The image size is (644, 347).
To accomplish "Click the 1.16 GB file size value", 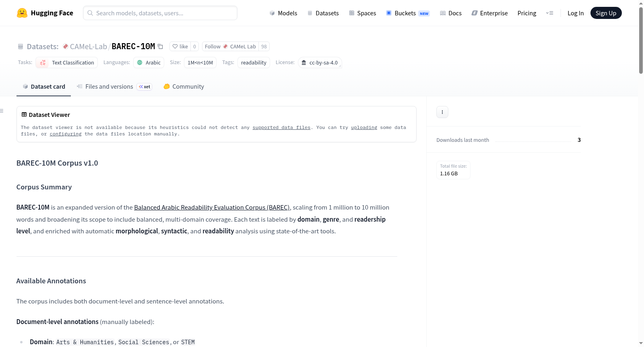I will [x=449, y=174].
